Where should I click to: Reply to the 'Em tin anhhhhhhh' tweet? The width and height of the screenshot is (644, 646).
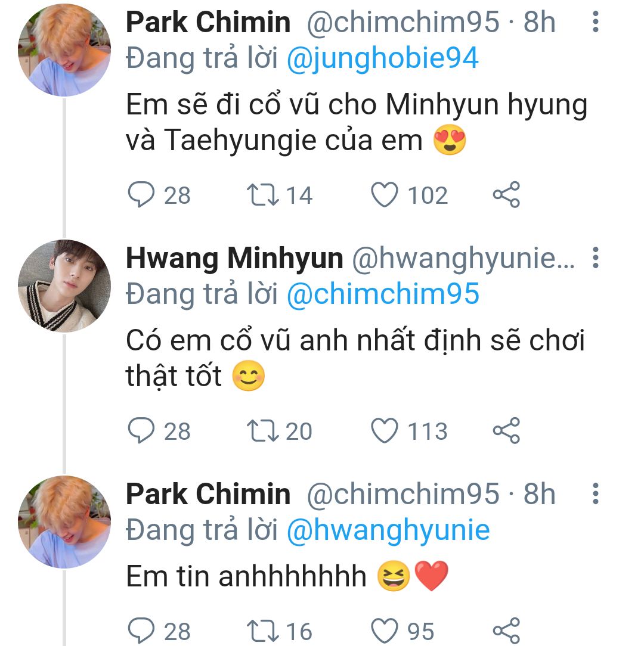click(141, 631)
